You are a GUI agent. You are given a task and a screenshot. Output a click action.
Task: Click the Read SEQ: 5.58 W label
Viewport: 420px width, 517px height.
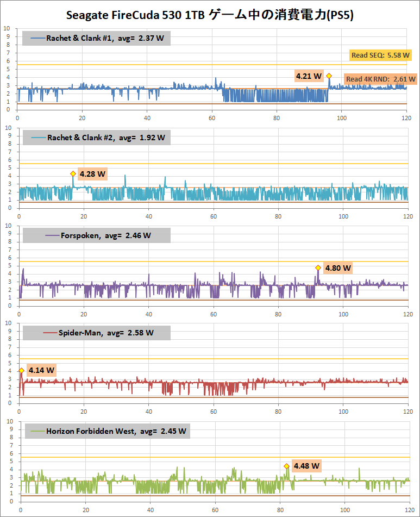[380, 55]
